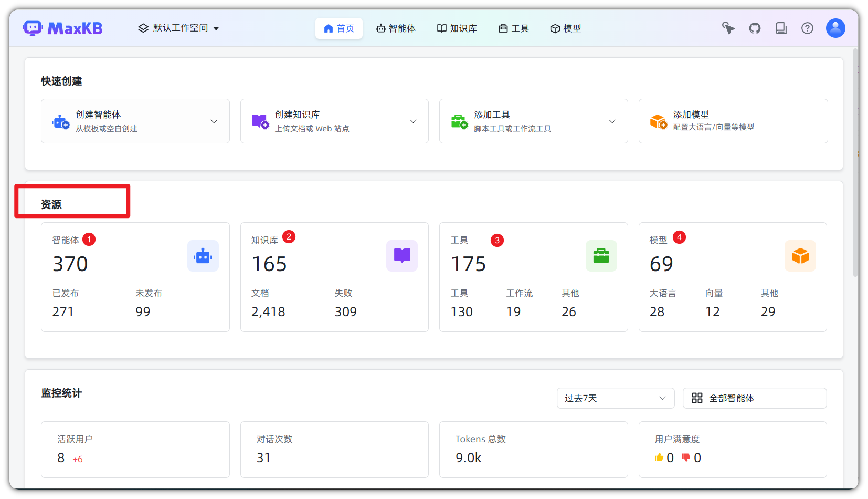Click the vertical page scrollbar
Screen dimensions: 868x499
[855, 163]
